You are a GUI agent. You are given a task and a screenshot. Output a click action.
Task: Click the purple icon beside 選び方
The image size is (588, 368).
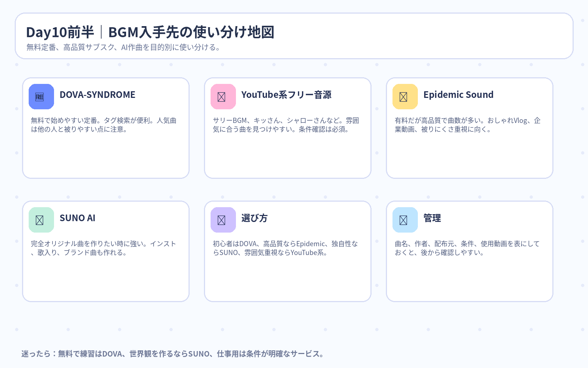click(223, 220)
